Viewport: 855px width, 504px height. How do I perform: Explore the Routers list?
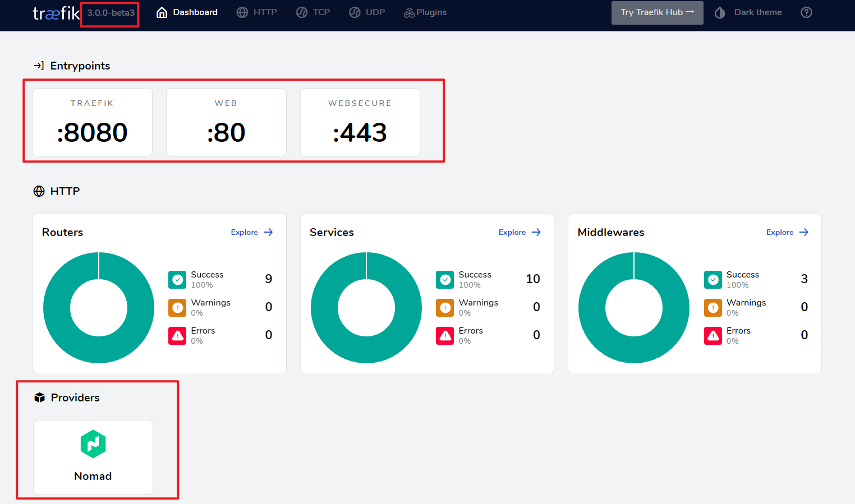click(252, 232)
